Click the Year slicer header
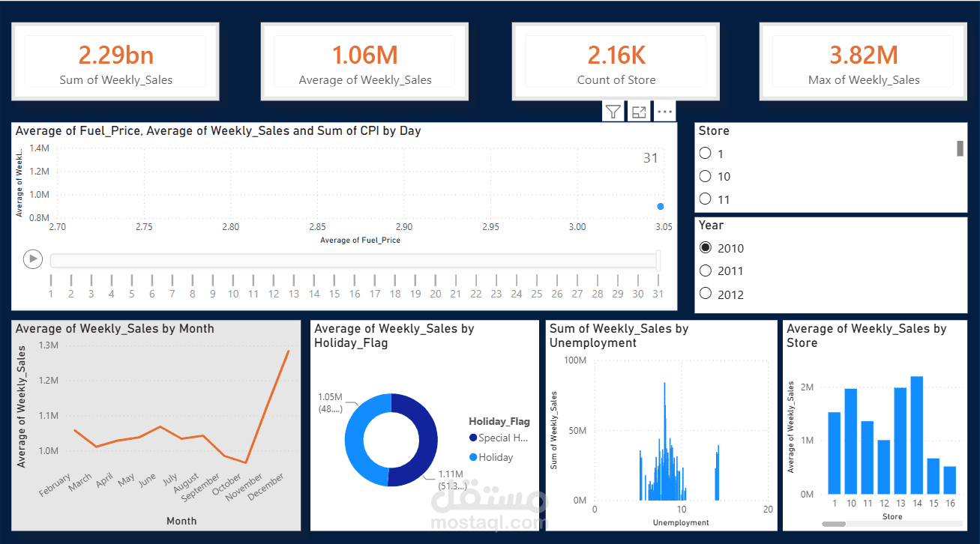 (712, 225)
